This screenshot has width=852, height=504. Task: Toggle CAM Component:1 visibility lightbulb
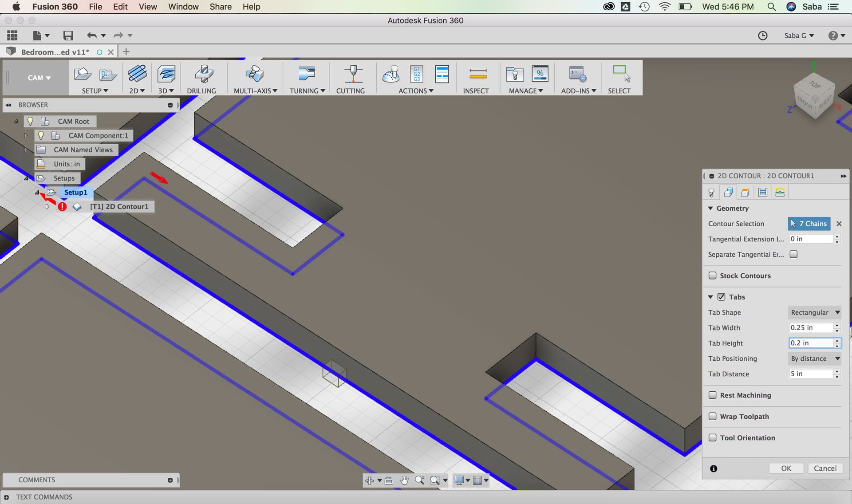tap(41, 135)
